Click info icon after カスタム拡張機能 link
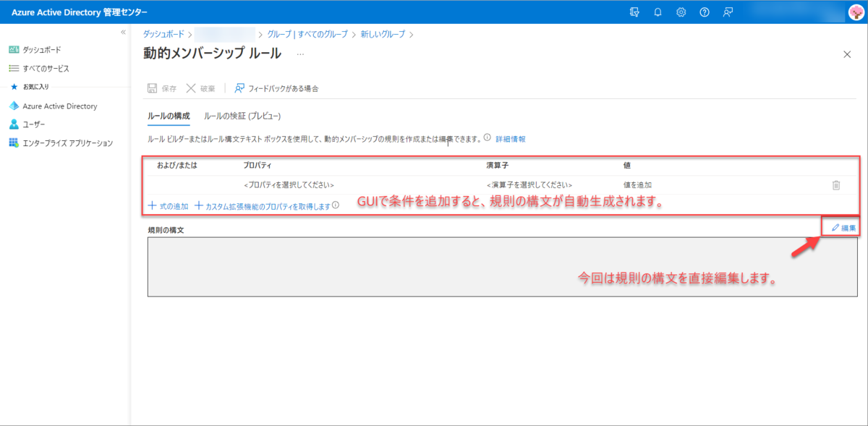 click(336, 205)
